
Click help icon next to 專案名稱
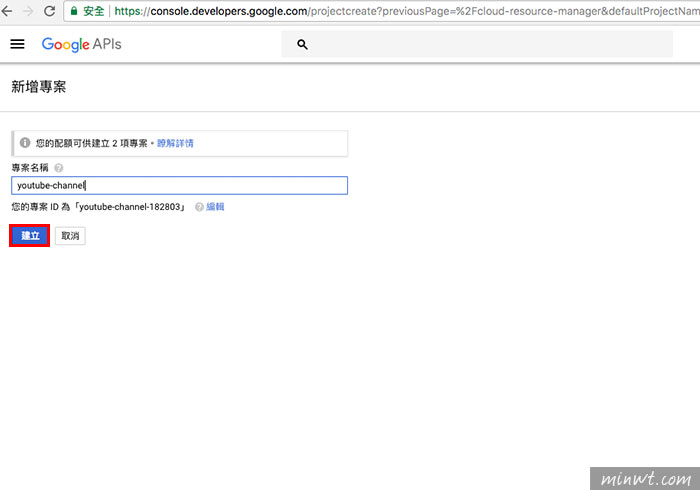[58, 168]
